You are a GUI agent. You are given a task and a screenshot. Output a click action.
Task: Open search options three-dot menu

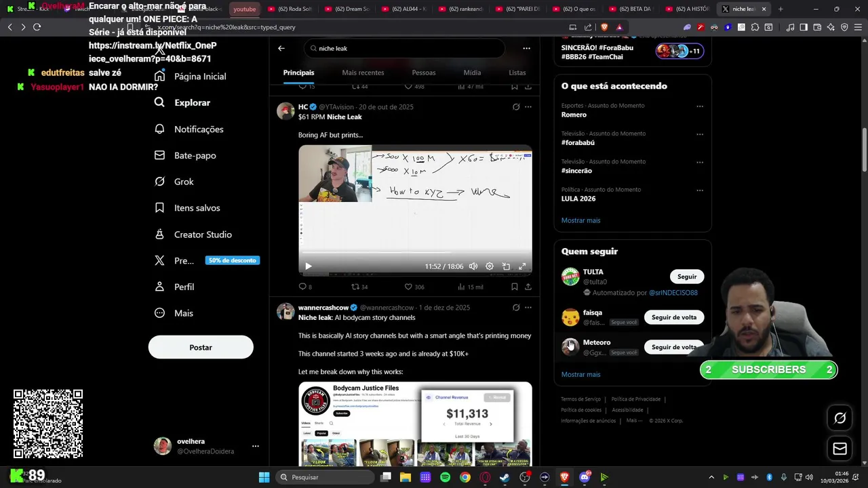pyautogui.click(x=526, y=48)
